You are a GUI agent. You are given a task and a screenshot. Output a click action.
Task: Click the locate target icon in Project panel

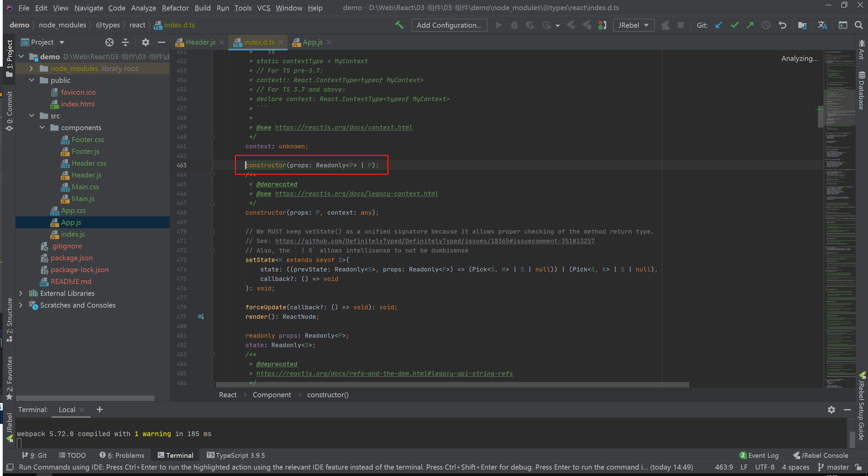coord(109,42)
